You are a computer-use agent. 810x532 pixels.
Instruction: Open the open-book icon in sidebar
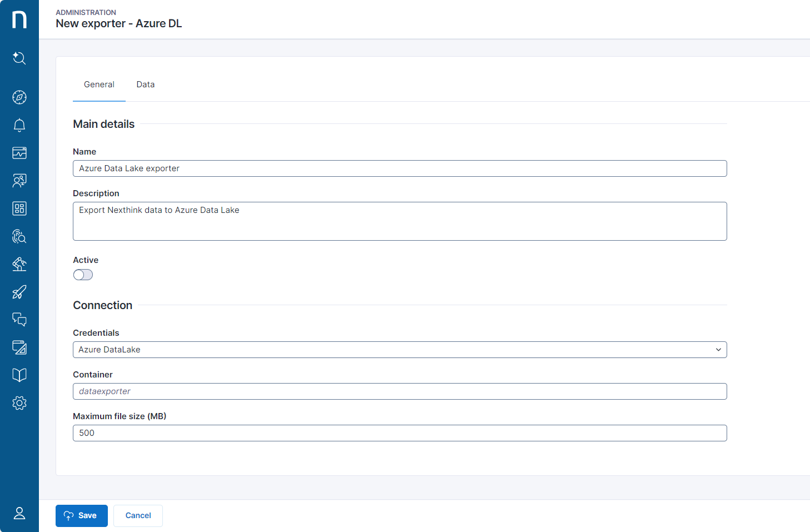pos(19,375)
